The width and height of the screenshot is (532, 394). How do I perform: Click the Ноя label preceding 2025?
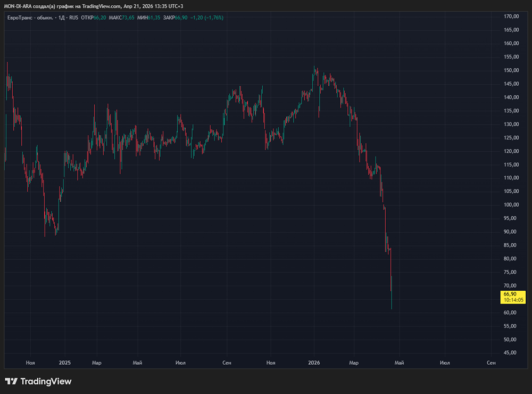[x=30, y=363]
